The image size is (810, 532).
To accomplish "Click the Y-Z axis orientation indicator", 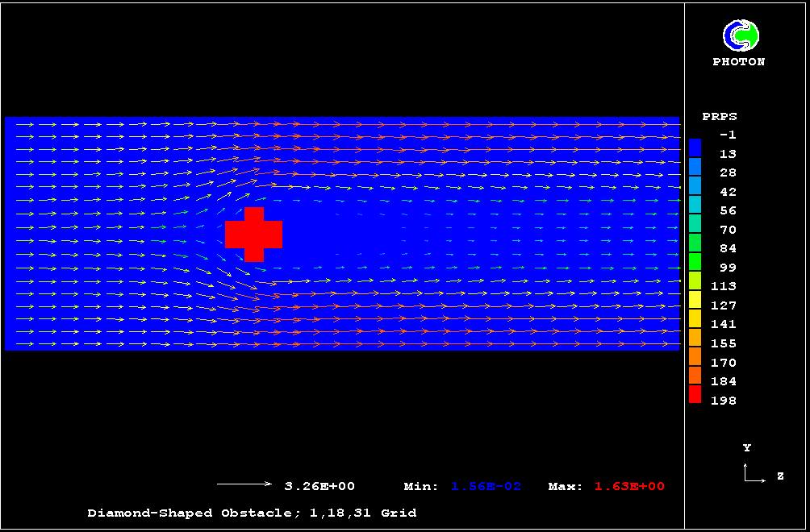I will 754,473.
